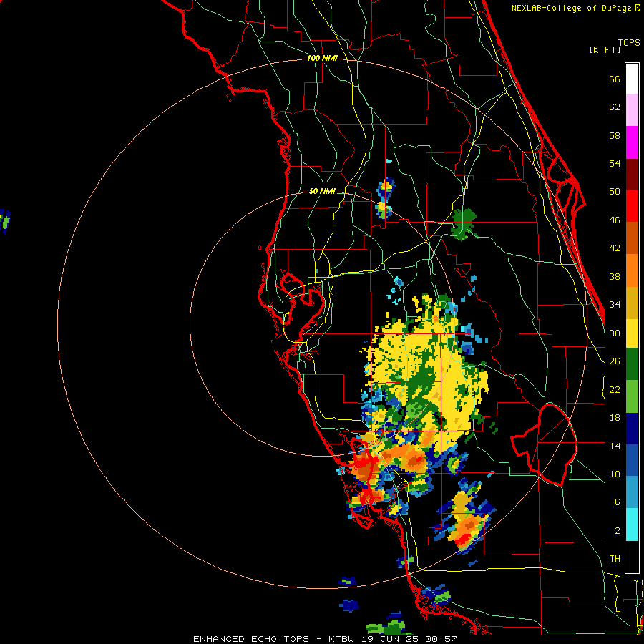
Task: Select the bright red legend swatch
Action: [x=632, y=206]
